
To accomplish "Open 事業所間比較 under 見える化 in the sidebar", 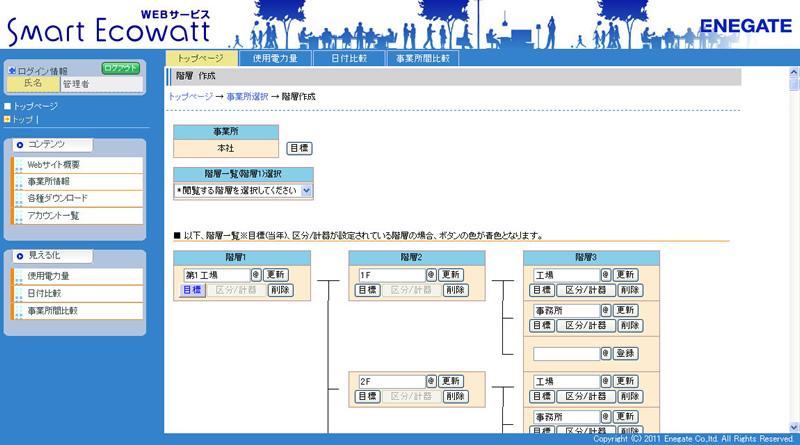I will [x=77, y=311].
